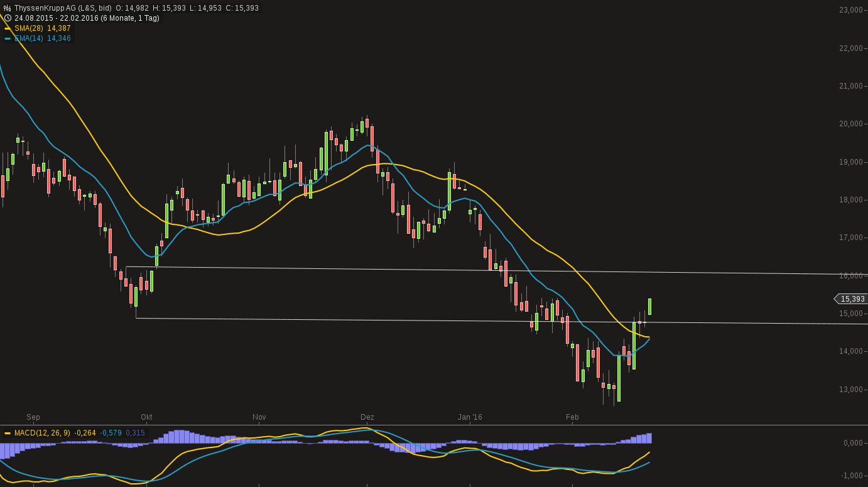Click the 13,000 price axis label

point(851,390)
